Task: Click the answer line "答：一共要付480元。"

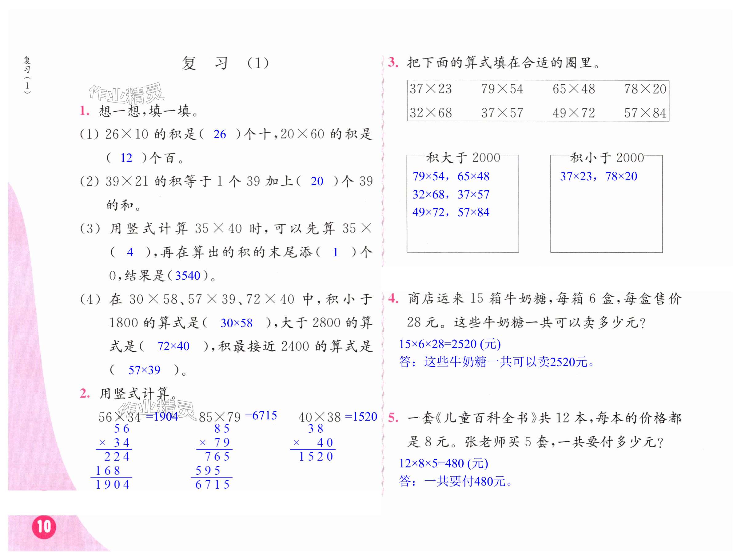Action: click(x=456, y=481)
